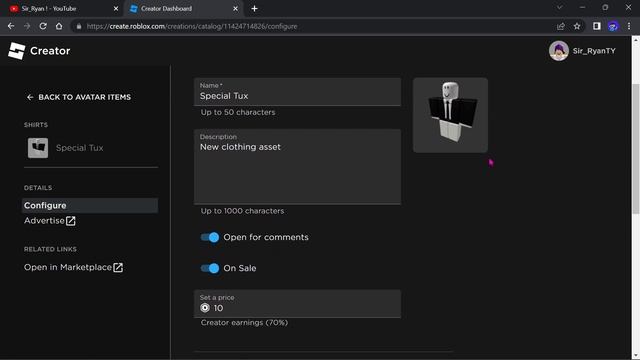This screenshot has width=640, height=360.
Task: Click the Creator earnings (70%) text
Action: tap(244, 322)
